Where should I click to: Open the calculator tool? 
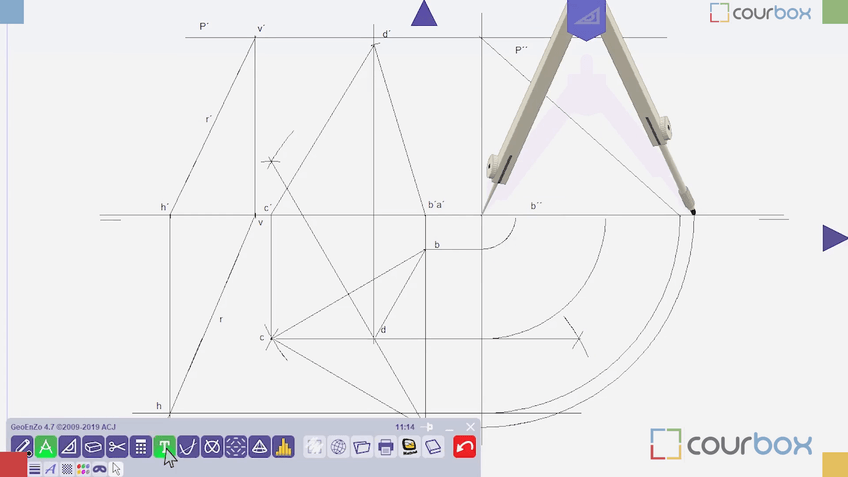coord(141,447)
